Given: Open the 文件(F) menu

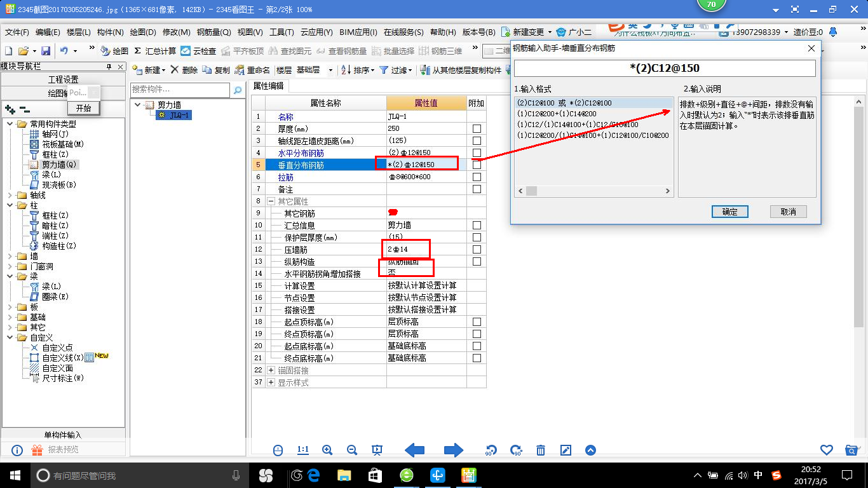Looking at the screenshot, I should (17, 32).
